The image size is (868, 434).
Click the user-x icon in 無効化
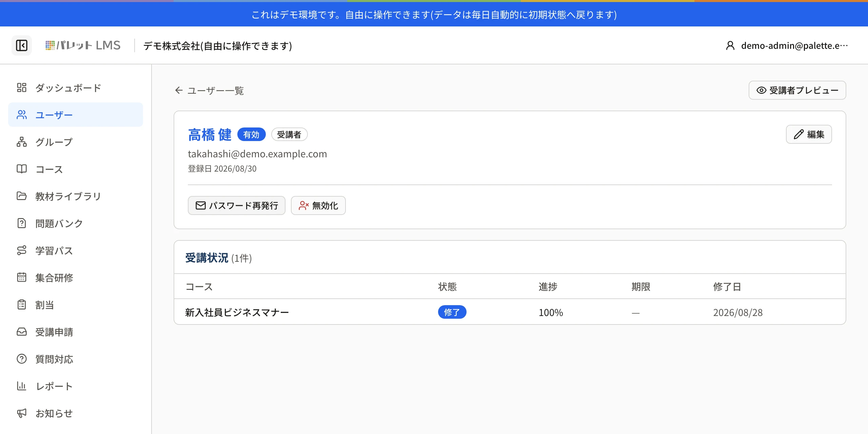303,205
